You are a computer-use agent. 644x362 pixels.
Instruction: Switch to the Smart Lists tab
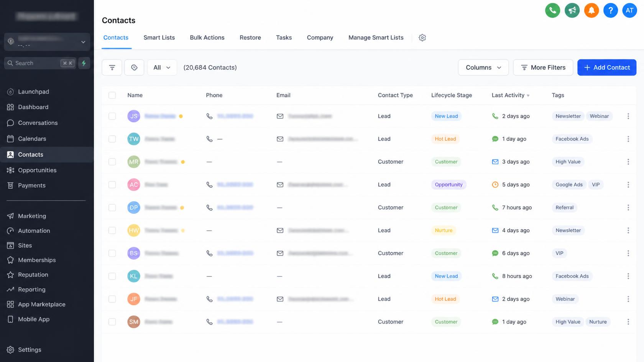click(x=159, y=38)
